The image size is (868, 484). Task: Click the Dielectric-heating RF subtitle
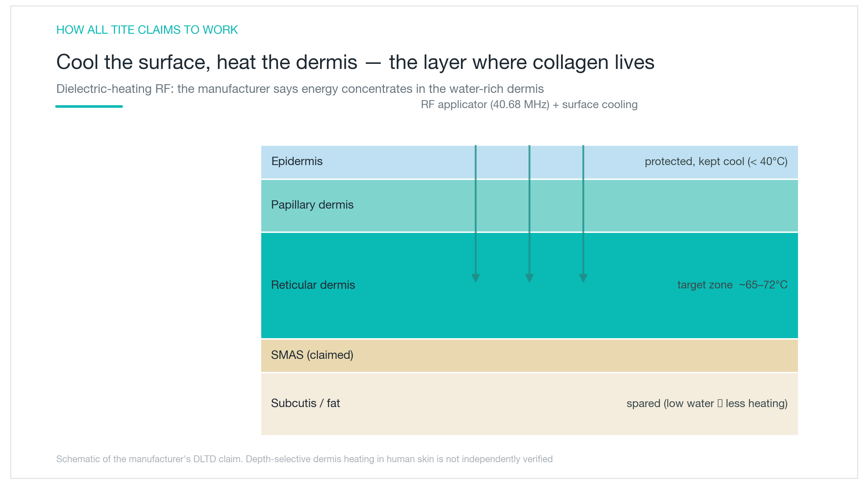[300, 89]
